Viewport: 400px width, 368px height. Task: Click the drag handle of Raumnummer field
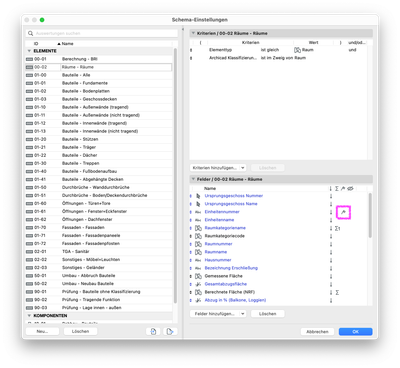click(191, 244)
